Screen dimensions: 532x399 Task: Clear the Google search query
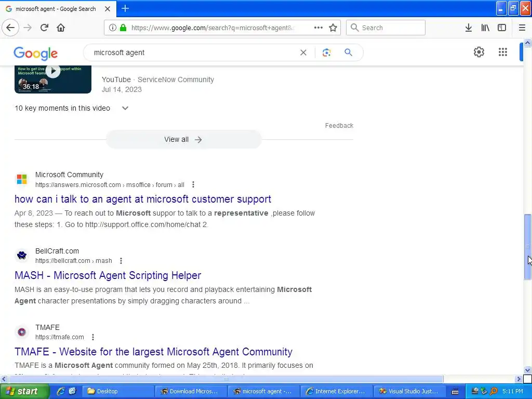303,52
